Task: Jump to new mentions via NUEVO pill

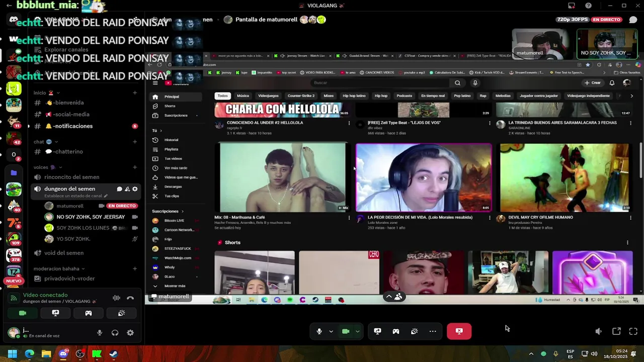Action: 14,281
